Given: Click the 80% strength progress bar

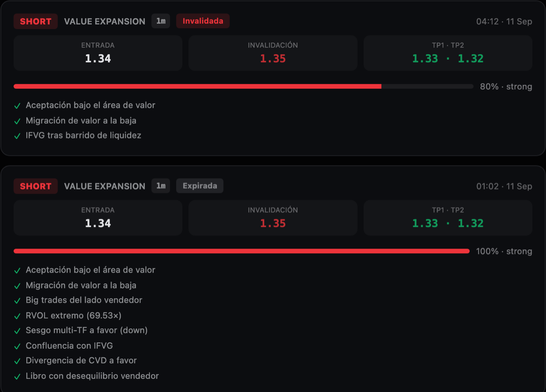Looking at the screenshot, I should 243,86.
